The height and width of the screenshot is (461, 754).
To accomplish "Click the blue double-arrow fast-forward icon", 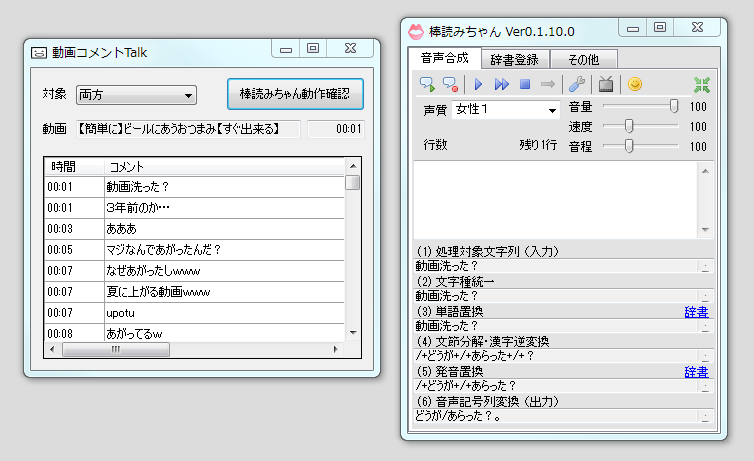I will point(502,85).
